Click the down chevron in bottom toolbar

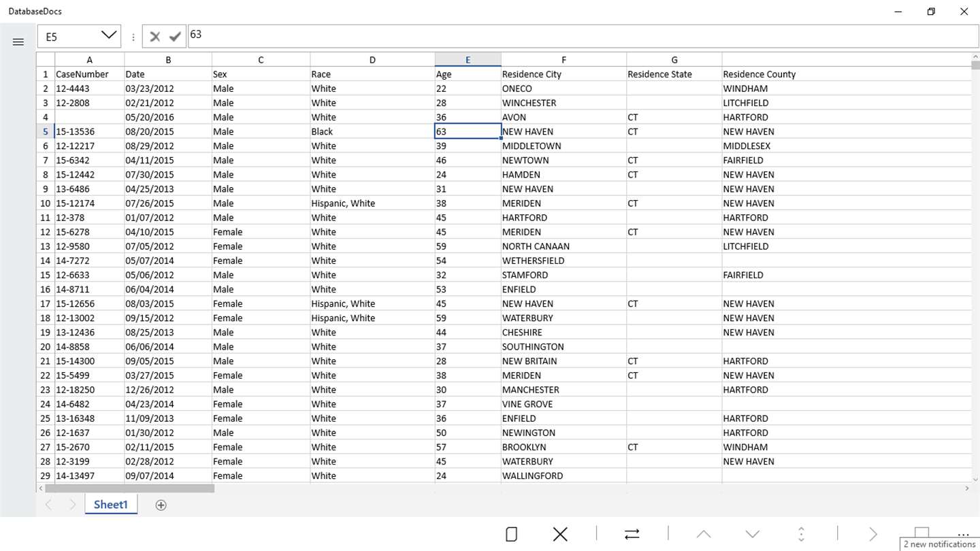point(752,534)
